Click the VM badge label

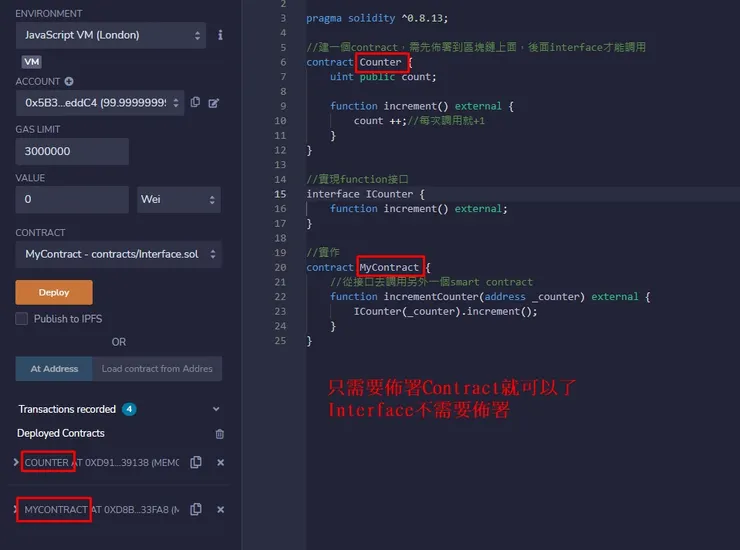coord(32,62)
